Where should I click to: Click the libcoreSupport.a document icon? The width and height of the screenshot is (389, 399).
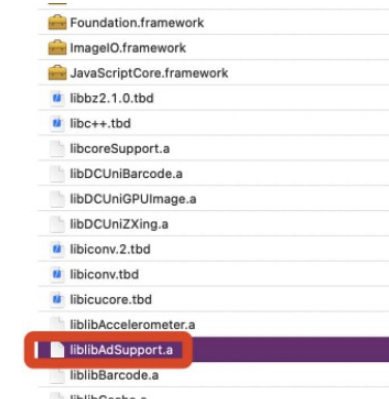pos(57,148)
